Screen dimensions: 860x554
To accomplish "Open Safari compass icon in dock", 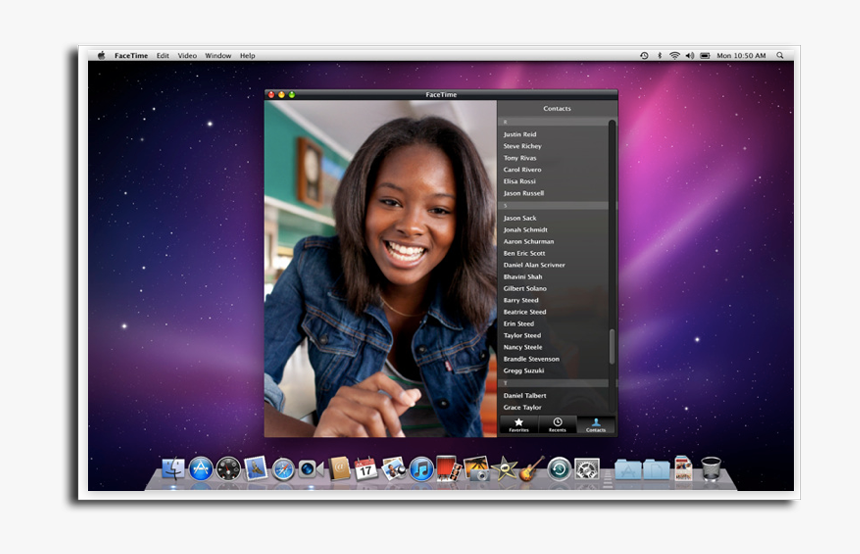I will 283,468.
